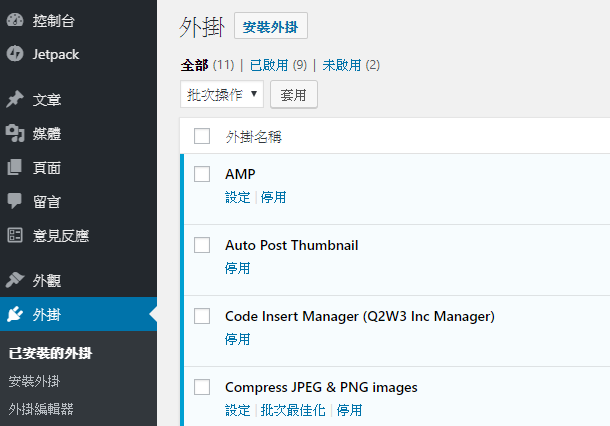Click the paintbrush icon beside 外觀
The image size is (610, 426).
(15, 280)
